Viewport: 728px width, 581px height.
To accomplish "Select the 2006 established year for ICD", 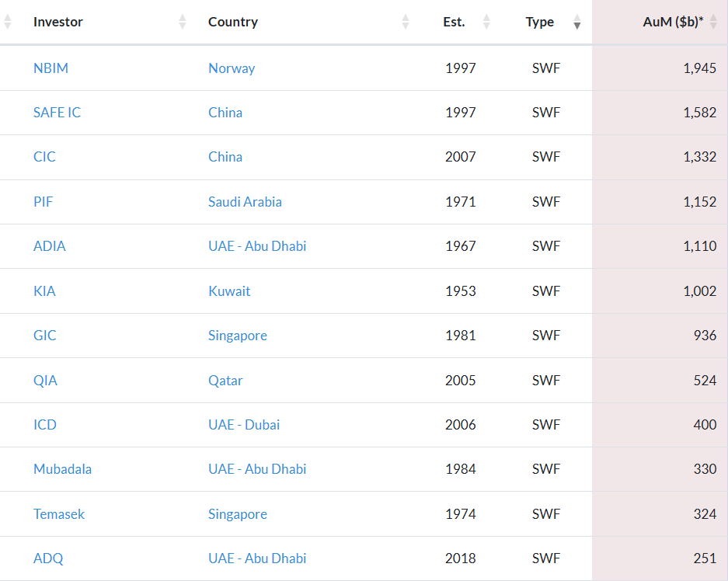I will point(461,425).
